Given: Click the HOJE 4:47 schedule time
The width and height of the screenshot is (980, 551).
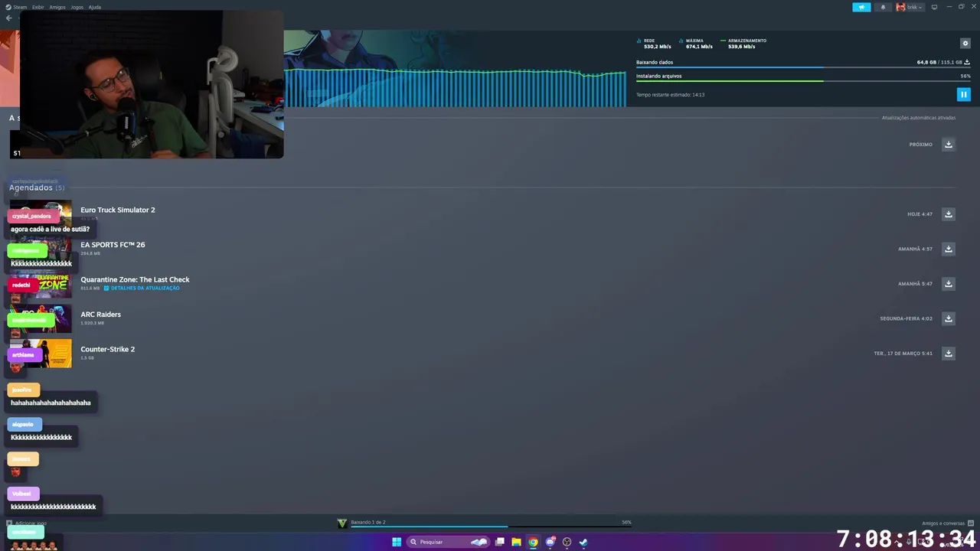Looking at the screenshot, I should click(920, 214).
